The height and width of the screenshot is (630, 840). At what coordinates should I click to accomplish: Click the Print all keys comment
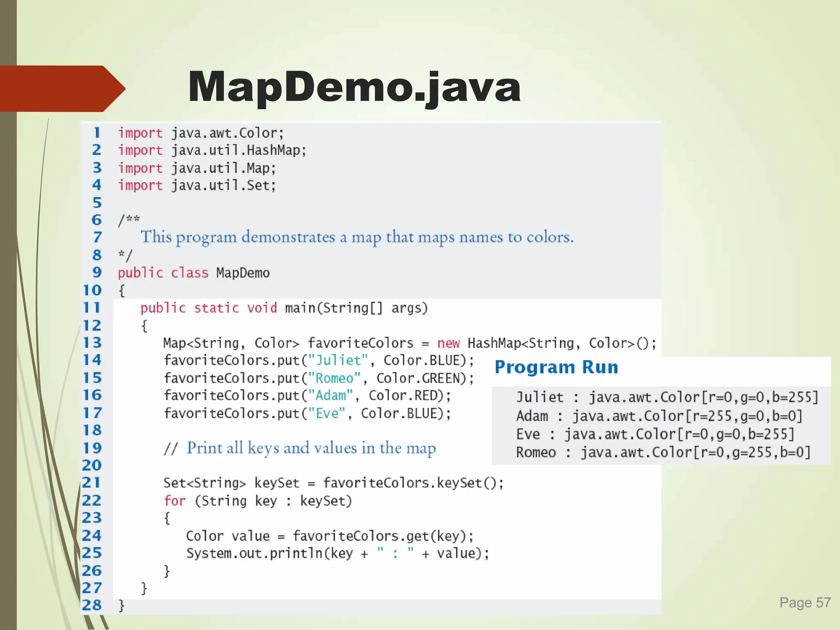point(299,448)
